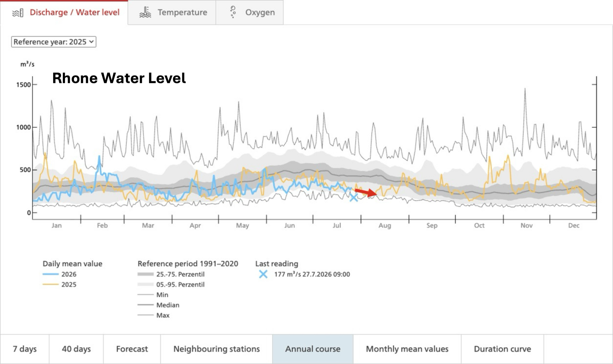Screen dimensions: 613x364
Task: Click the light gray 05.-95. Perzentil swatch
Action: 146,285
